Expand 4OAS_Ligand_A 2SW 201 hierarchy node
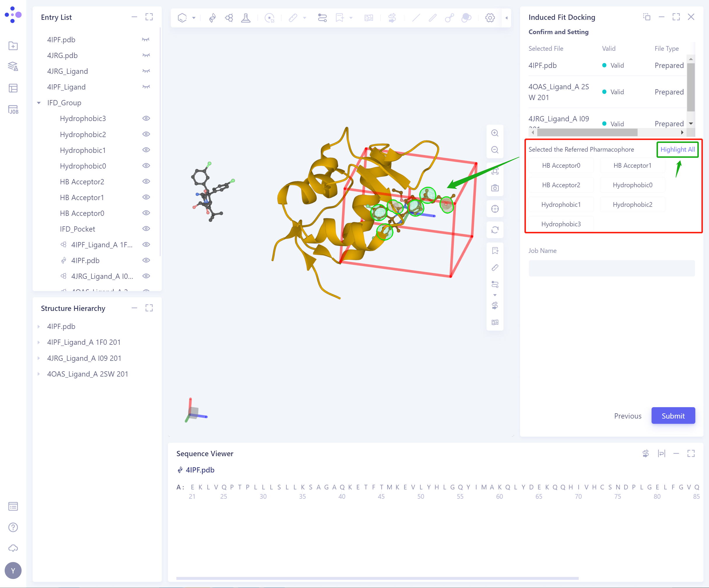The image size is (709, 588). click(x=39, y=374)
